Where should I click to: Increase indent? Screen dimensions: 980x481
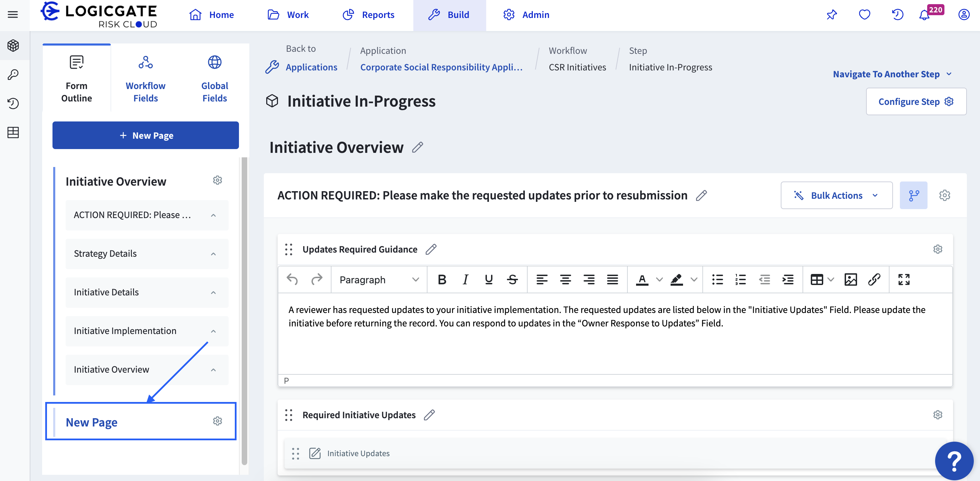(x=788, y=279)
